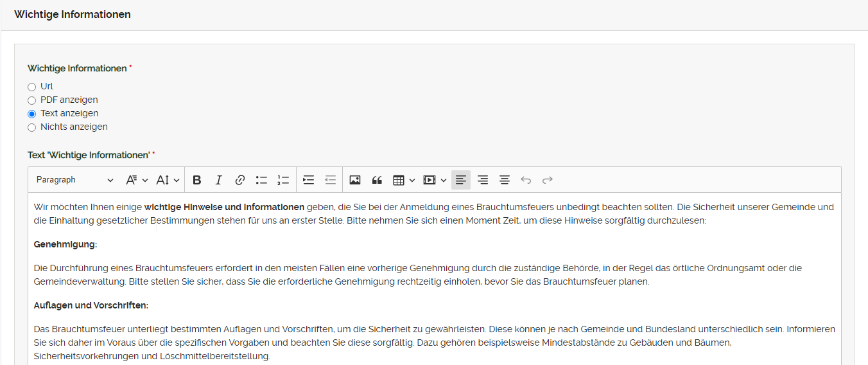Create a bulleted list
Viewport: 868px width, 365px height.
tap(261, 181)
